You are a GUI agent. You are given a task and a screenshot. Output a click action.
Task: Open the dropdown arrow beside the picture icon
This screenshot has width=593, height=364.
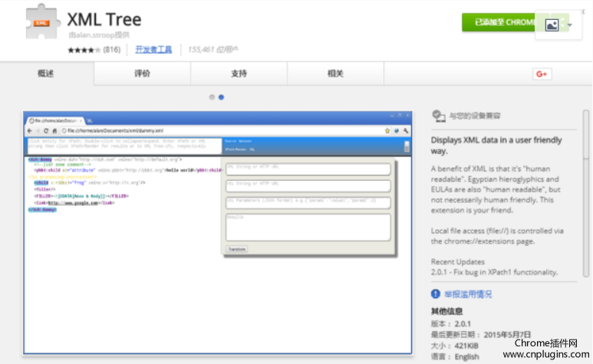[569, 25]
